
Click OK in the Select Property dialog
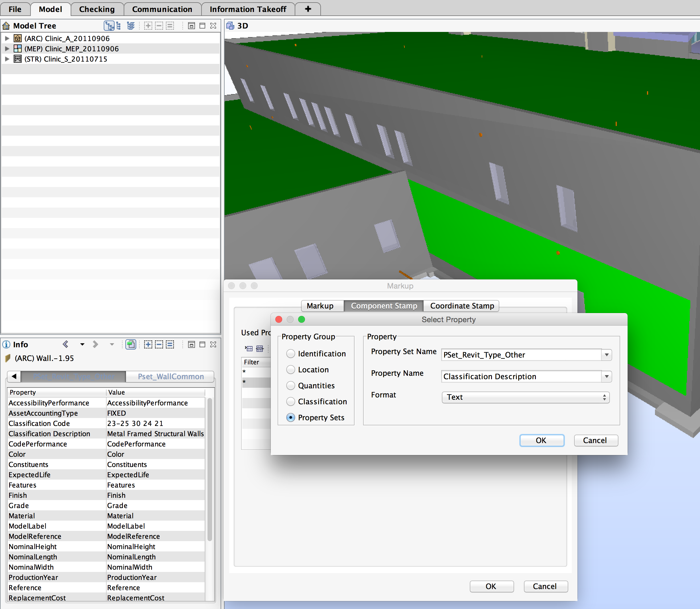click(x=541, y=440)
